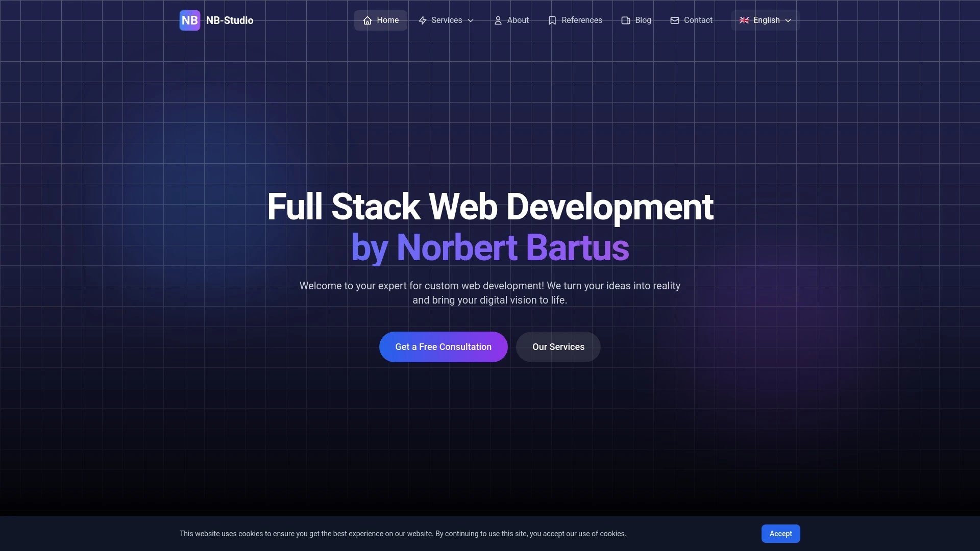This screenshot has width=980, height=551.
Task: Open the English language dropdown
Action: point(766,20)
